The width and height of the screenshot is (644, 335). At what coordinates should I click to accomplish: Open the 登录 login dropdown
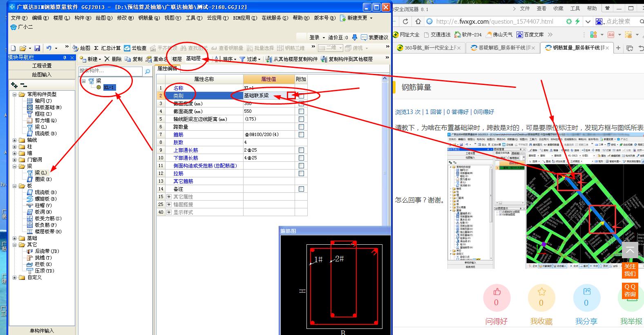click(x=317, y=38)
